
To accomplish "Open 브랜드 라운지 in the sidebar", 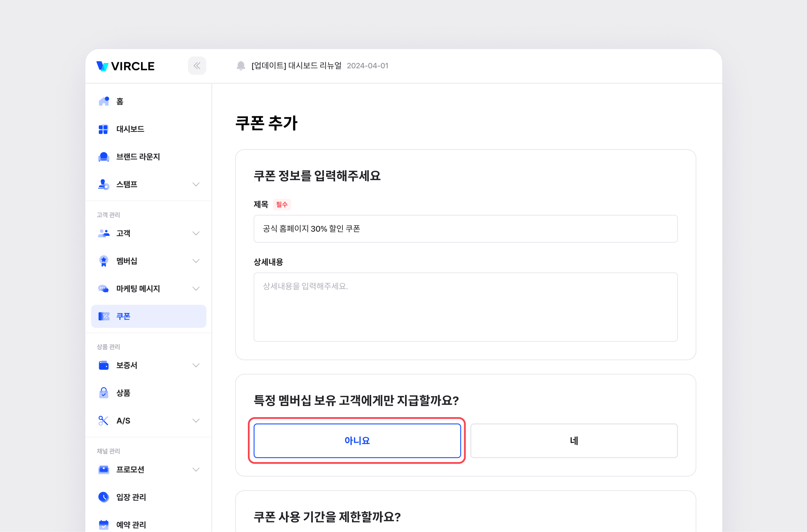I will click(149, 157).
